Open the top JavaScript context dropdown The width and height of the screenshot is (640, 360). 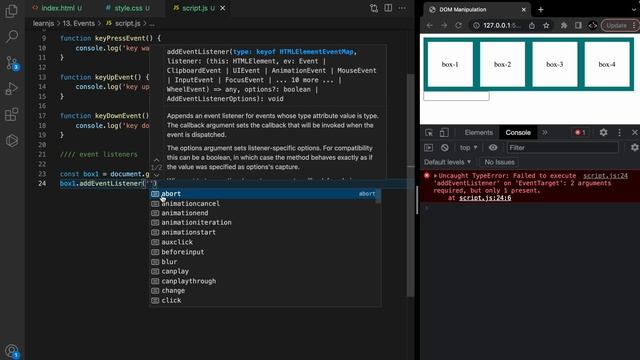click(x=468, y=148)
